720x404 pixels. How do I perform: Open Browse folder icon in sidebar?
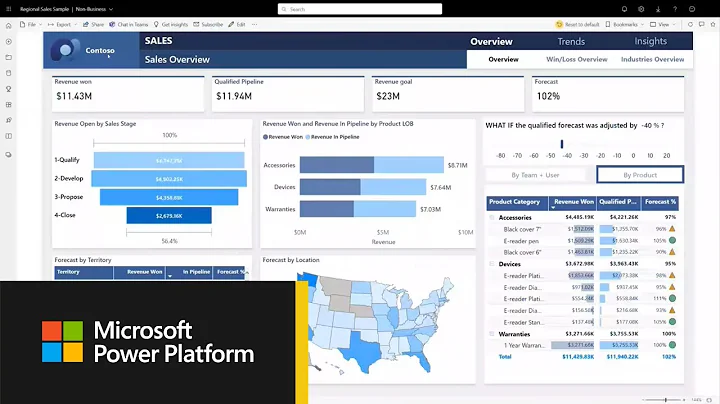8,57
